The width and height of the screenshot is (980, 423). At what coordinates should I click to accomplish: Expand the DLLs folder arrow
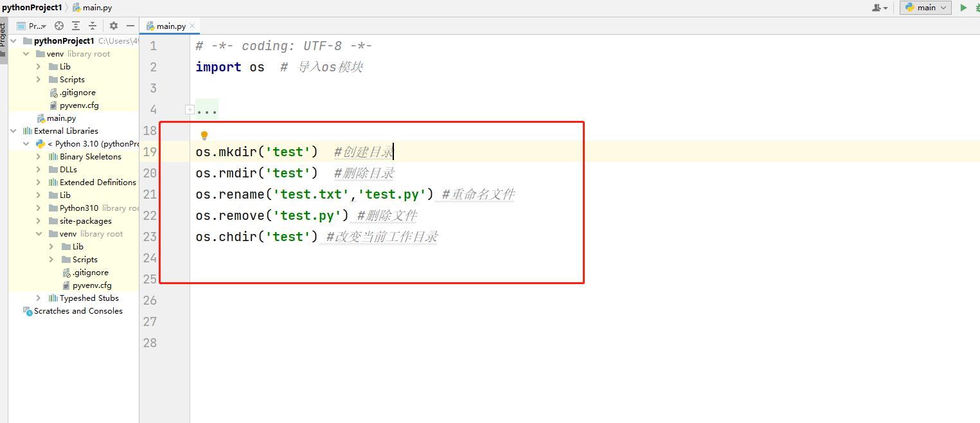point(39,169)
